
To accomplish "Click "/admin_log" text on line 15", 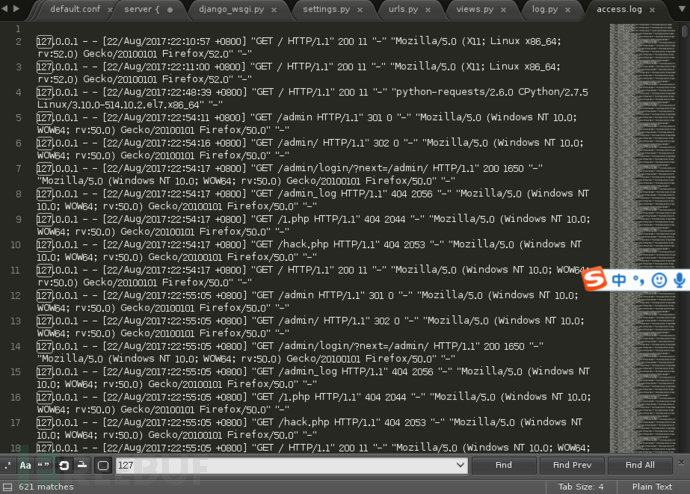I will [308, 372].
